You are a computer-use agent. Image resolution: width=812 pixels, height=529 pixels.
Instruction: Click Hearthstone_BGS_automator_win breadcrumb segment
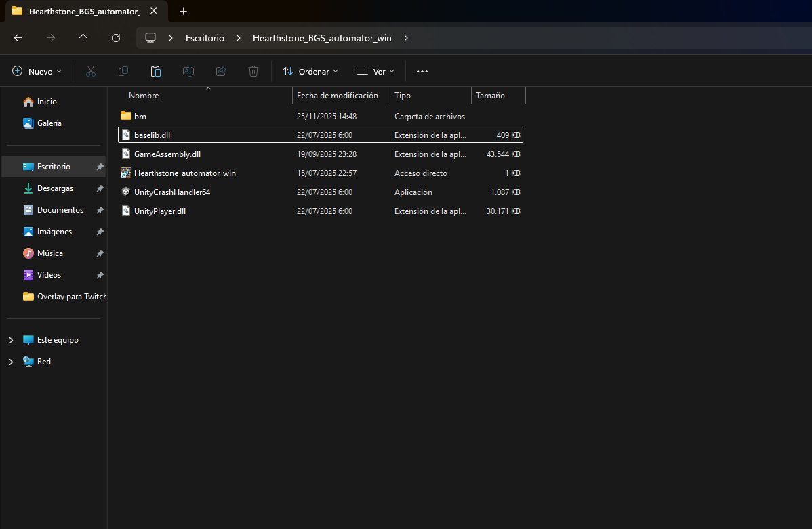tap(322, 38)
